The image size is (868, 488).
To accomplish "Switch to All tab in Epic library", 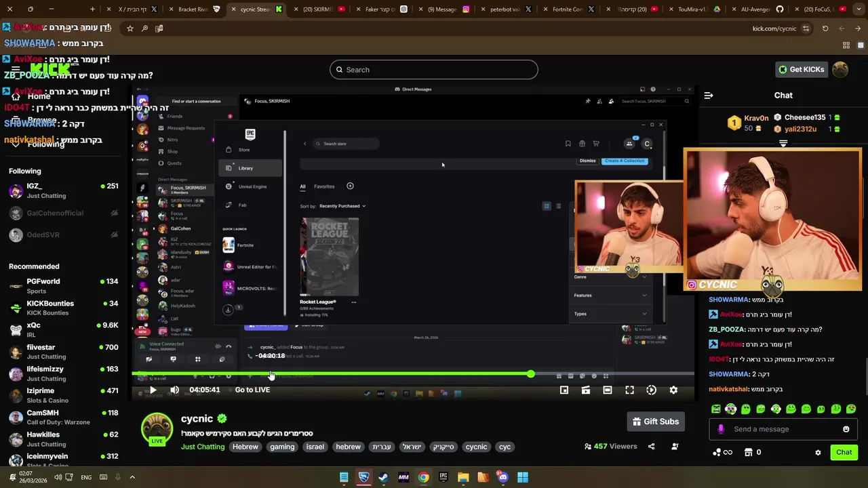I will click(302, 186).
